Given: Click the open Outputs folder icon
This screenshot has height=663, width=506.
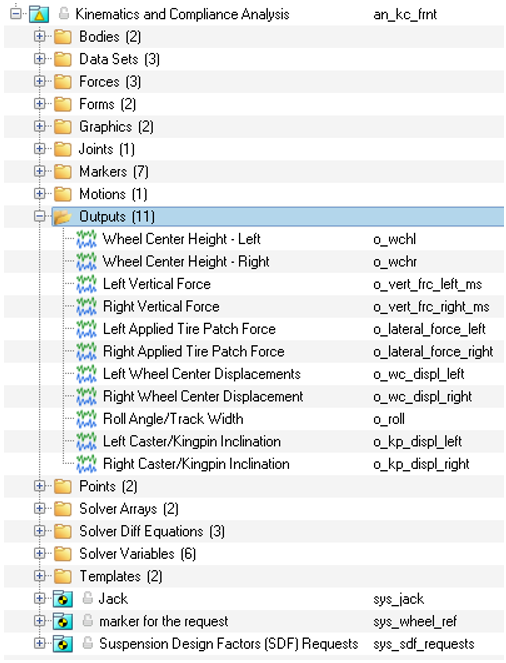Looking at the screenshot, I should click(x=63, y=217).
